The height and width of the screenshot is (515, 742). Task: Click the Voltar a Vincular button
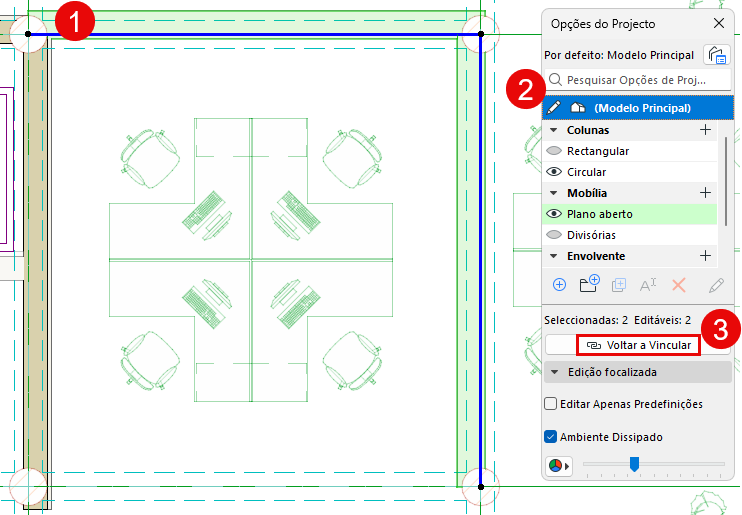pos(638,345)
